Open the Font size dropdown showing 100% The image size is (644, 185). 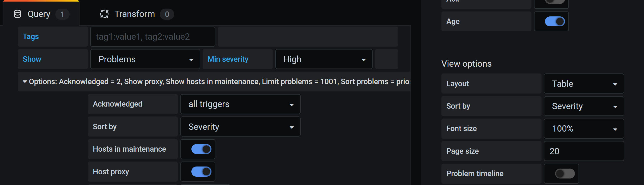pos(584,128)
